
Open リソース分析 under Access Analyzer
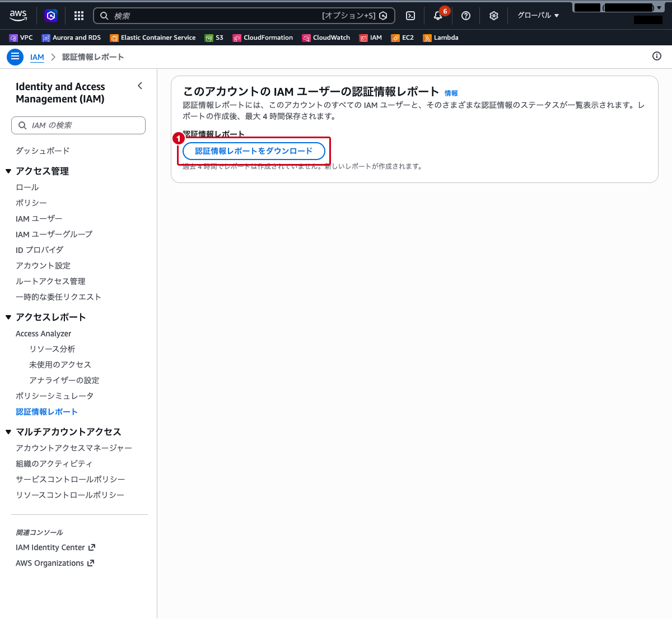(52, 349)
